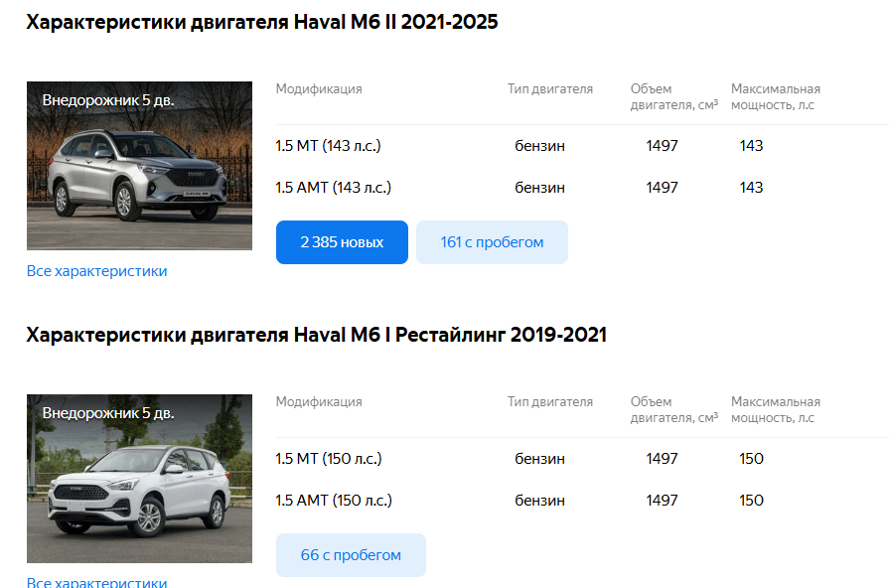
Task: Click volume "1497" in the 1.5 AMT (143 л.с.) row
Action: coord(662,188)
